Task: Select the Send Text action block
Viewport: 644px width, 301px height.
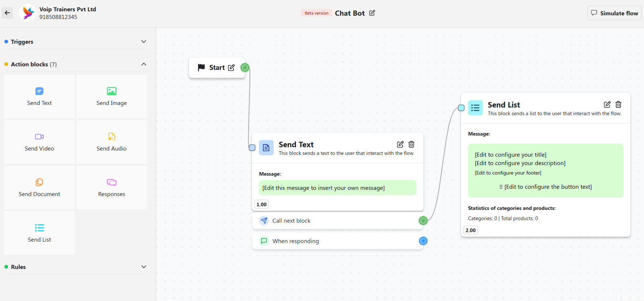Action: coord(39,96)
